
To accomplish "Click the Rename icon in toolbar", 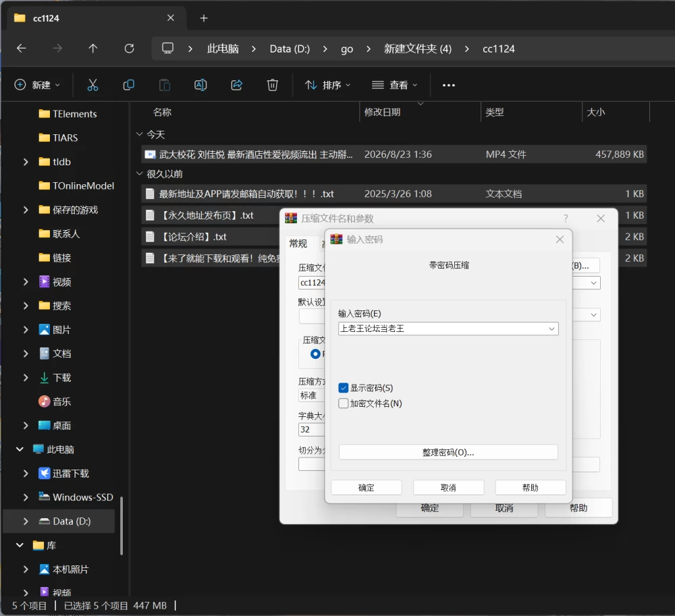I will tap(200, 85).
